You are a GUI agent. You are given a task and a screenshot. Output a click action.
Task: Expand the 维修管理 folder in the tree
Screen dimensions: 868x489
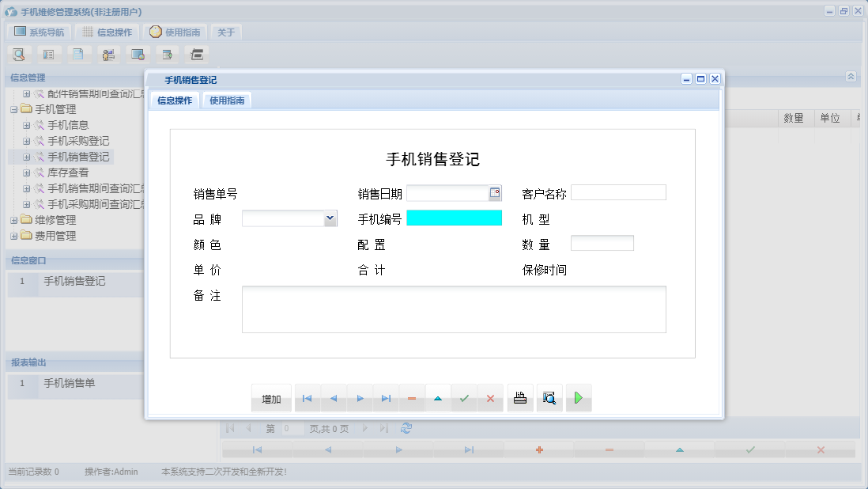tap(14, 220)
